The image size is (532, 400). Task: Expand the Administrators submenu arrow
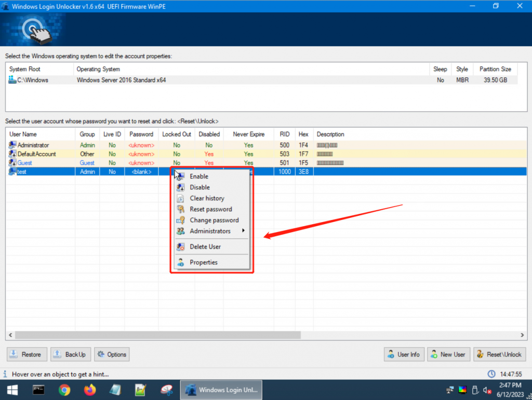tap(243, 230)
